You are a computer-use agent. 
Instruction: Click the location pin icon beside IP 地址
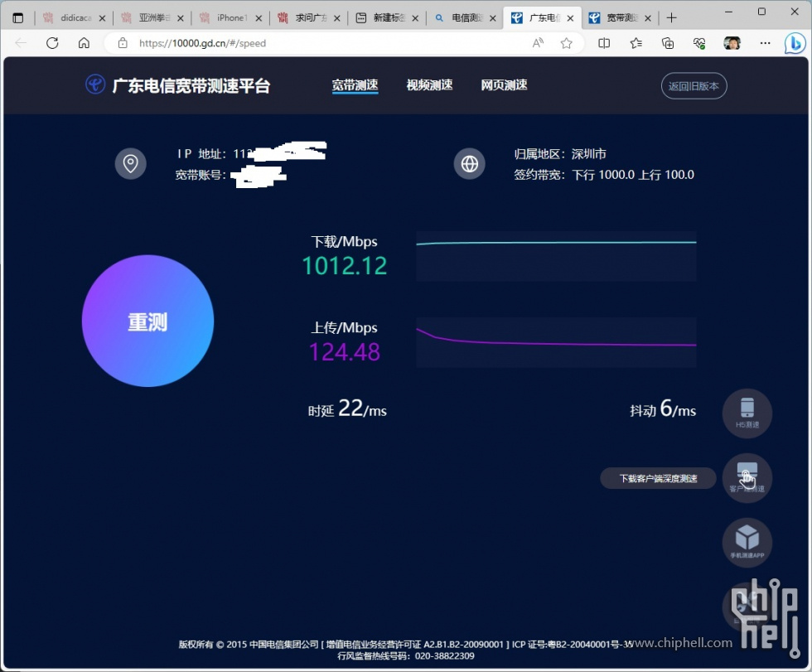click(131, 163)
